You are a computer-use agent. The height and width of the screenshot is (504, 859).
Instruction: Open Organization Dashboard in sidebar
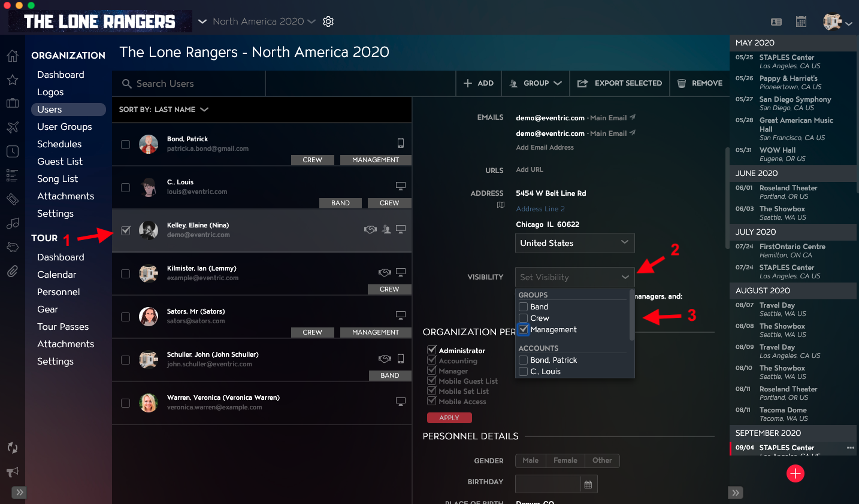(61, 75)
